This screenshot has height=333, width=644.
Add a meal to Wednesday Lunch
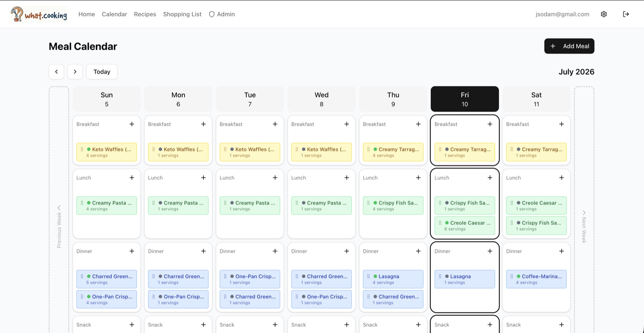pos(347,178)
